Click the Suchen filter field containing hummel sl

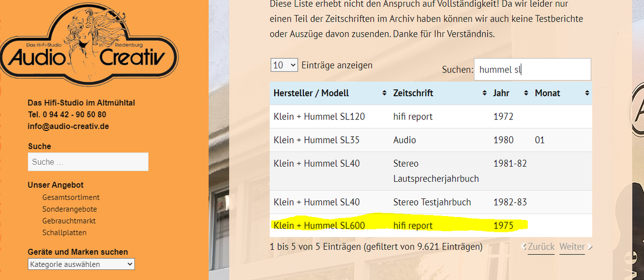(532, 69)
